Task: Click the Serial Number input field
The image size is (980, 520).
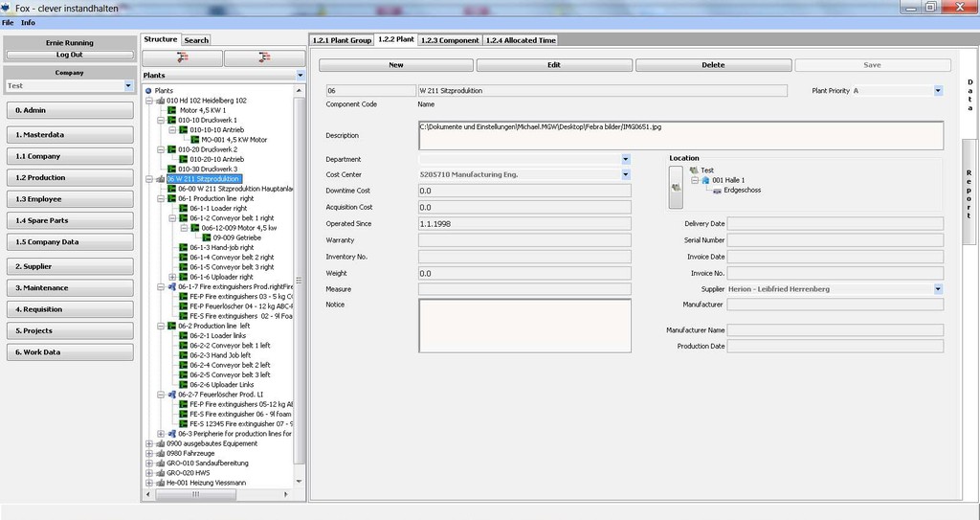Action: coord(835,240)
